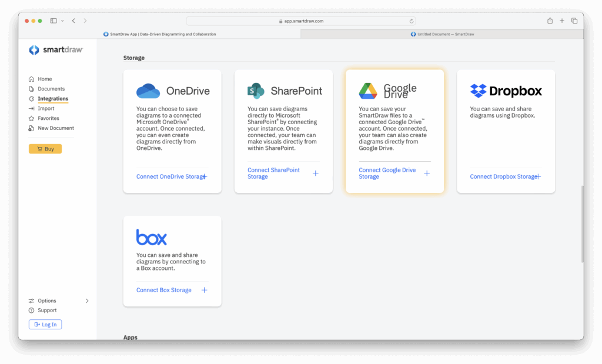
Task: Click the Dropbox logo
Action: tap(506, 91)
